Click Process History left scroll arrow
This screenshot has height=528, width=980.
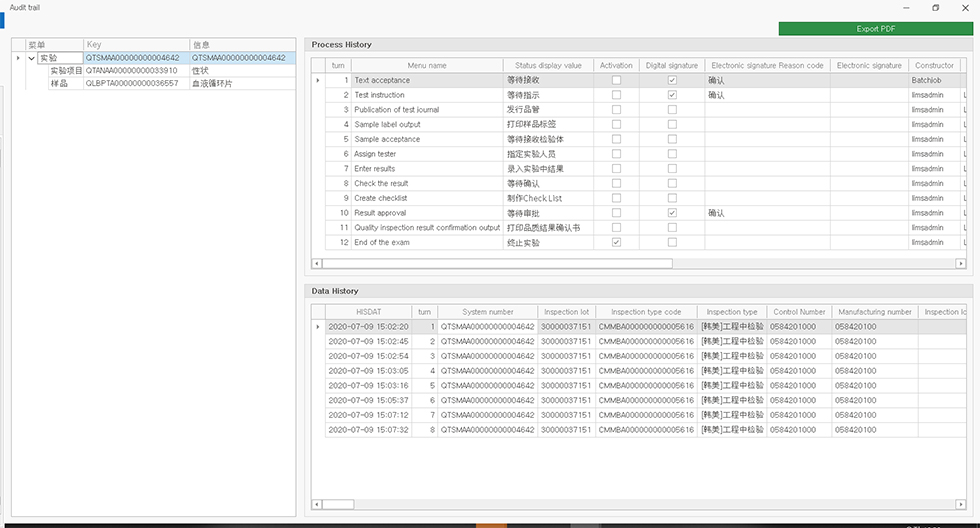[x=317, y=263]
